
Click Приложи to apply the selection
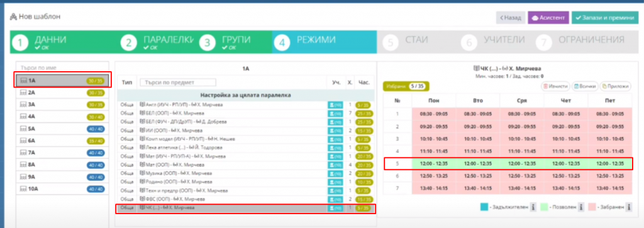point(616,86)
